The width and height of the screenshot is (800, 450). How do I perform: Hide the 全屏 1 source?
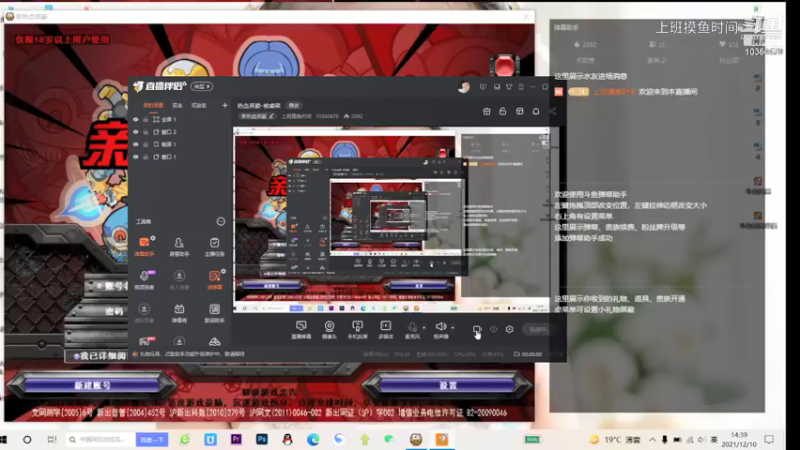(x=136, y=119)
